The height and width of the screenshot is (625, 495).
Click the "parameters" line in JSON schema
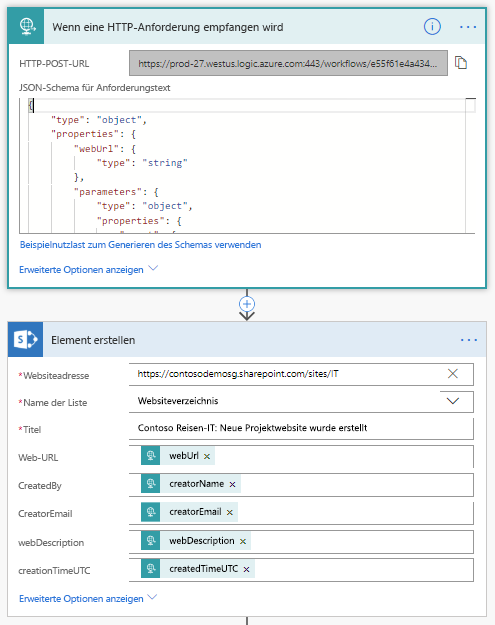tap(116, 192)
